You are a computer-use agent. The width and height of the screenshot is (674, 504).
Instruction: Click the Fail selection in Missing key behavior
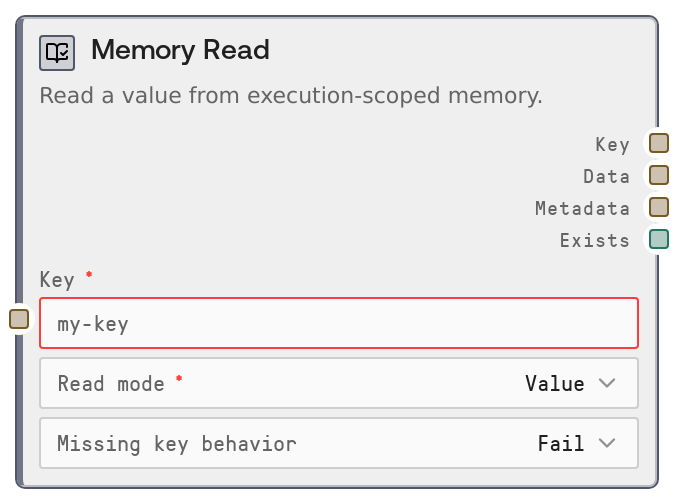click(560, 443)
